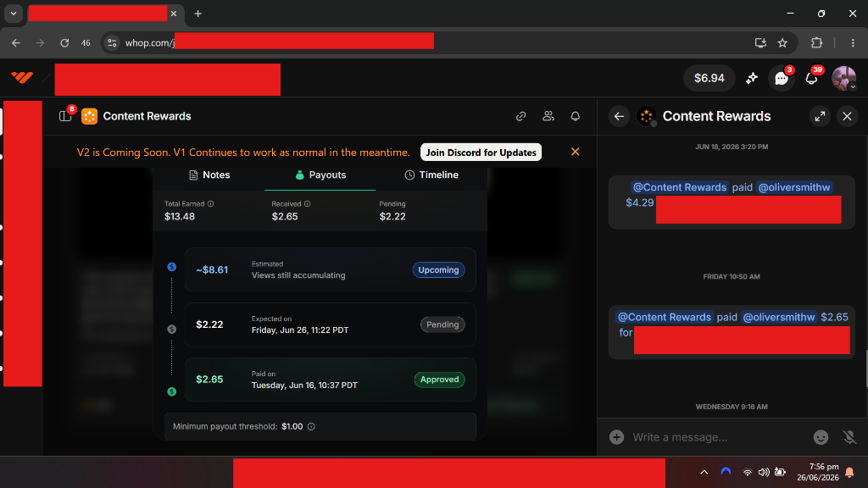868x488 pixels.
Task: Toggle the muted microphone icon in chat
Action: click(x=849, y=437)
